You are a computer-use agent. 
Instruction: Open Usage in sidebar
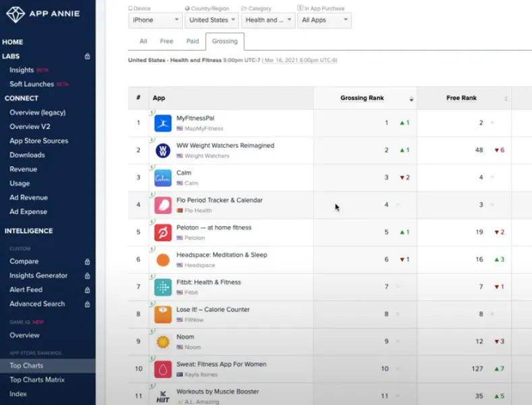pos(20,184)
